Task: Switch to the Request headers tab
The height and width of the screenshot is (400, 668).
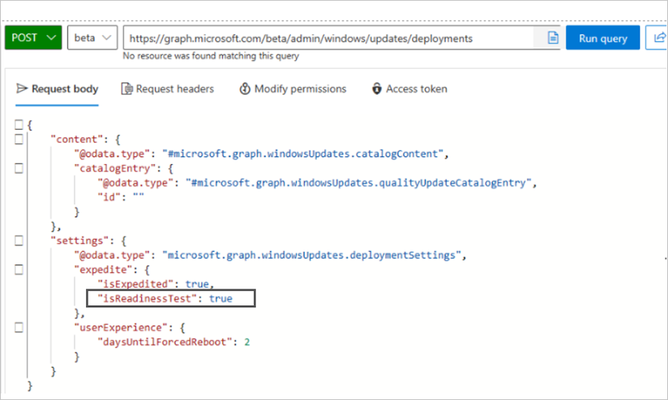Action: (x=167, y=89)
